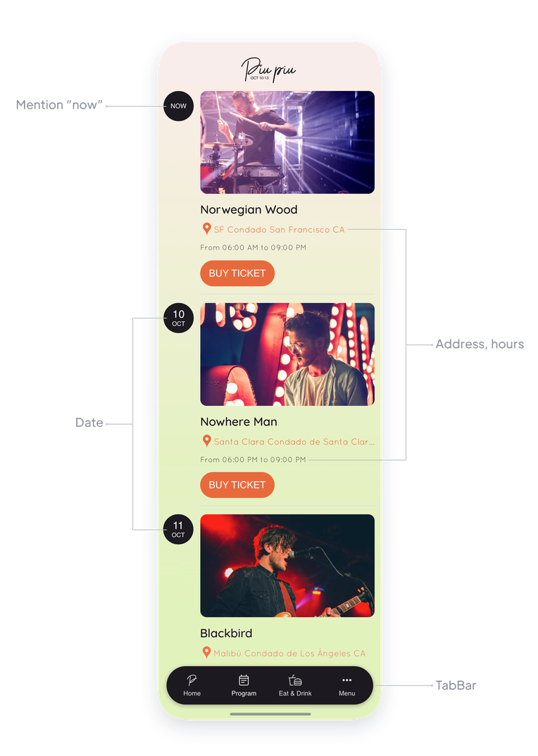Buy ticket for Nowhere Man
538x756 pixels.
pyautogui.click(x=237, y=485)
